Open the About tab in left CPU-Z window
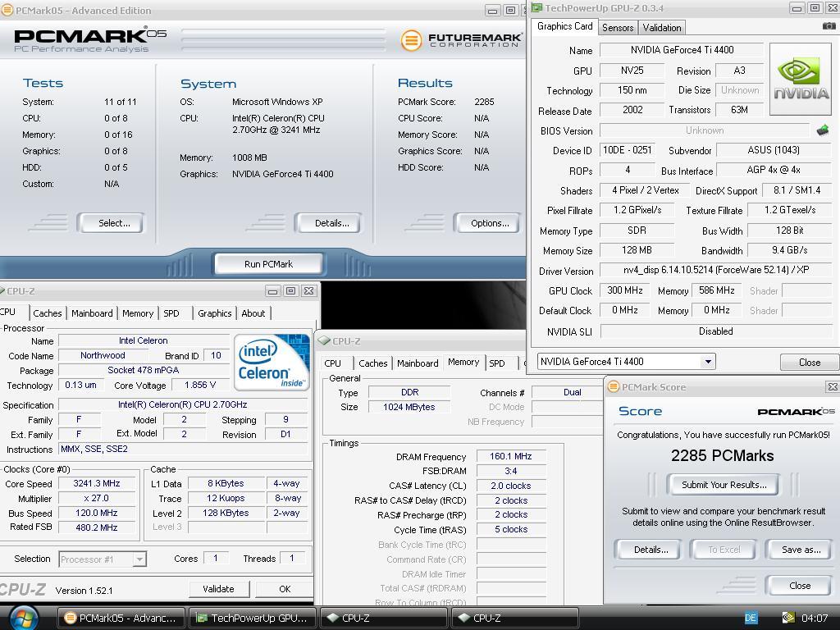 pyautogui.click(x=253, y=313)
